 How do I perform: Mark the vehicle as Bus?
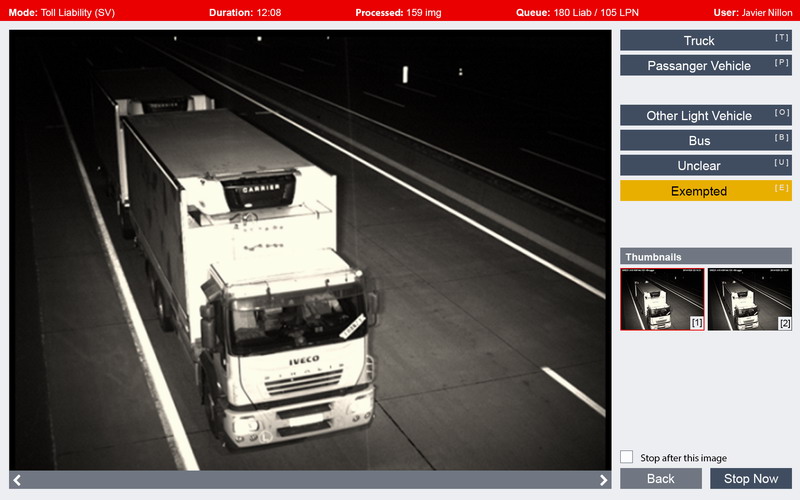(x=706, y=140)
